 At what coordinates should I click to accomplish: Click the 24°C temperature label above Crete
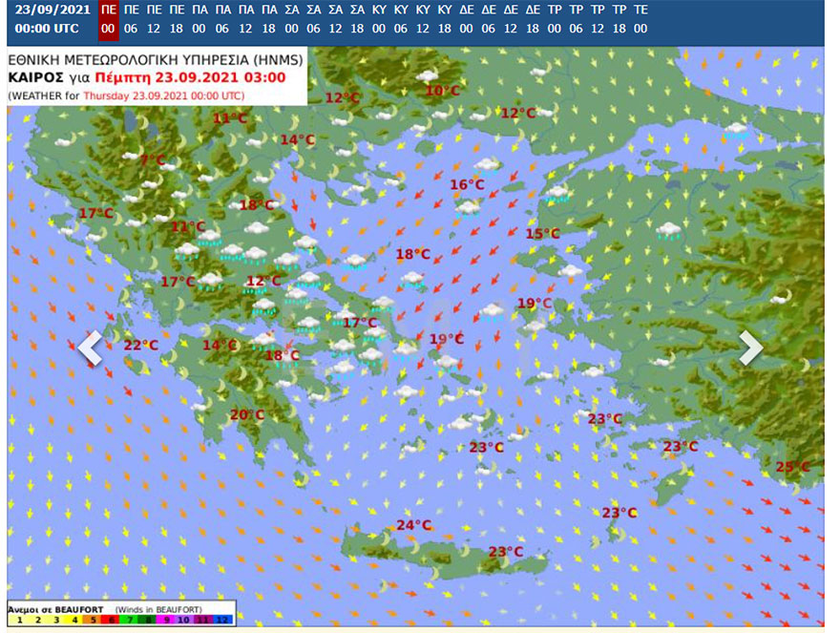click(x=414, y=525)
